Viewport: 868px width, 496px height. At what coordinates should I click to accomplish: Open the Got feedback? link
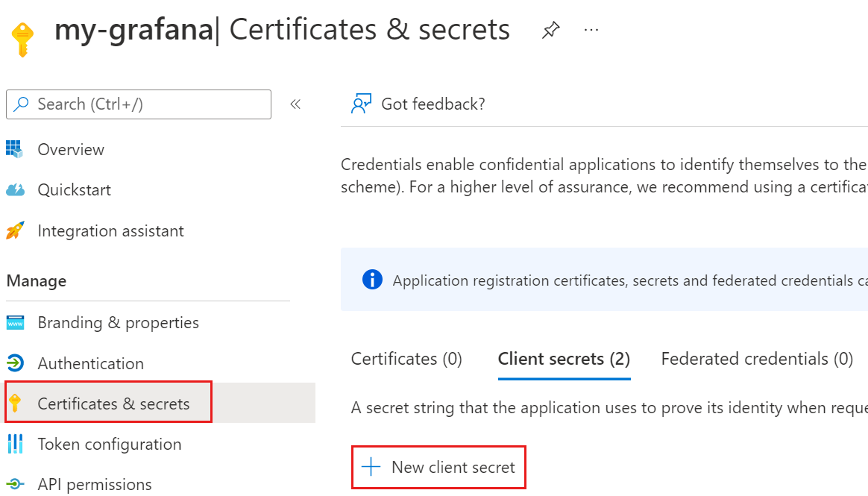[x=433, y=104]
